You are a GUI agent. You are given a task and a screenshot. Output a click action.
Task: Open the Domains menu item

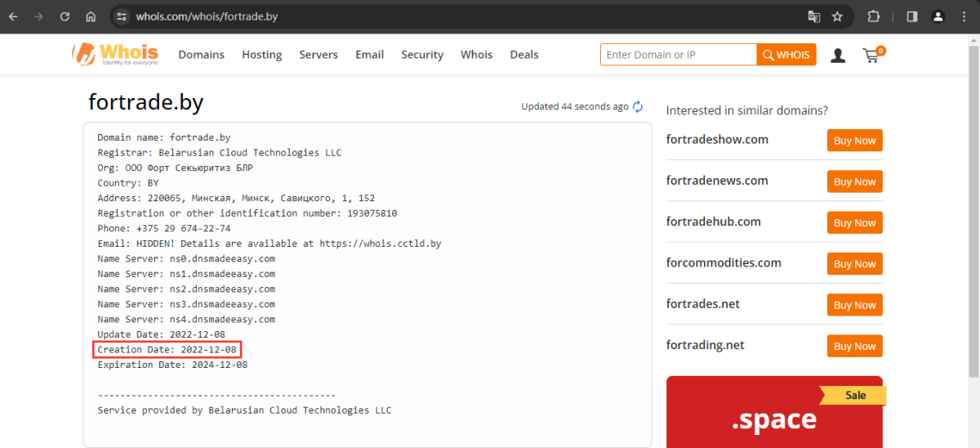pos(201,55)
